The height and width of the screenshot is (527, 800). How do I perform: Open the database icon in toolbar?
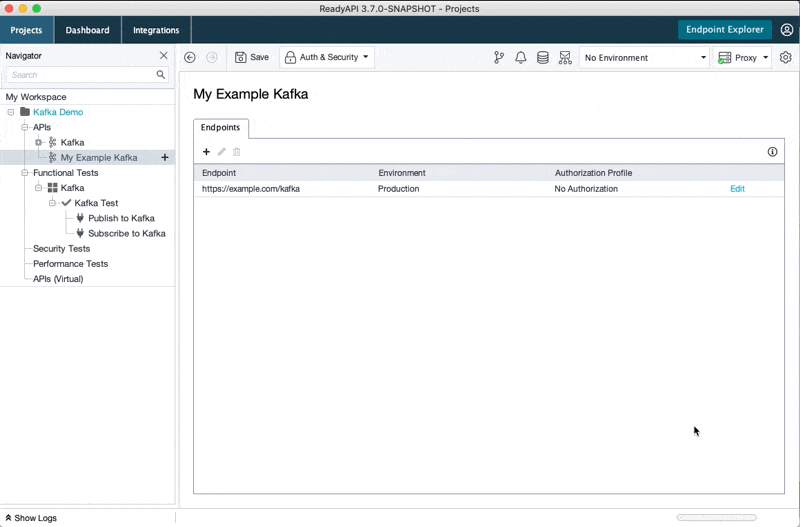point(543,58)
